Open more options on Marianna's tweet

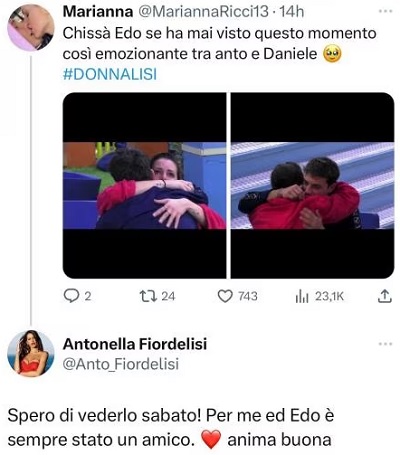click(x=386, y=12)
